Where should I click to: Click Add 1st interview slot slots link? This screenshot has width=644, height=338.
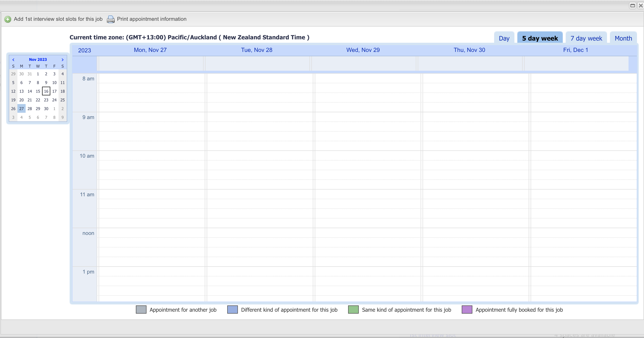[x=58, y=19]
